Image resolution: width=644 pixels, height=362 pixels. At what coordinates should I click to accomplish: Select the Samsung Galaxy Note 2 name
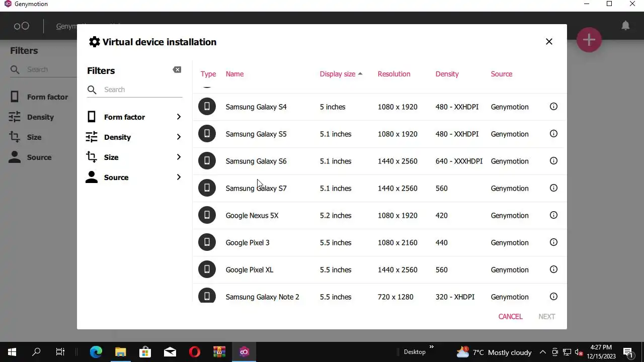coord(262,297)
